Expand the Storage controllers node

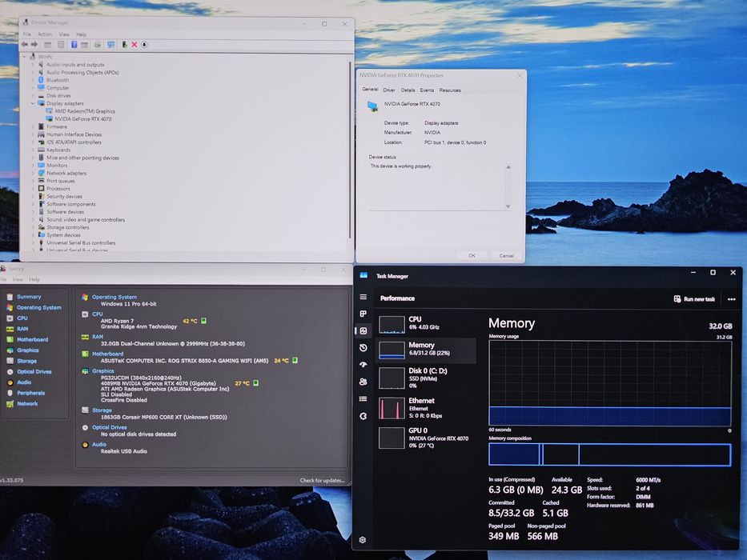[33, 228]
